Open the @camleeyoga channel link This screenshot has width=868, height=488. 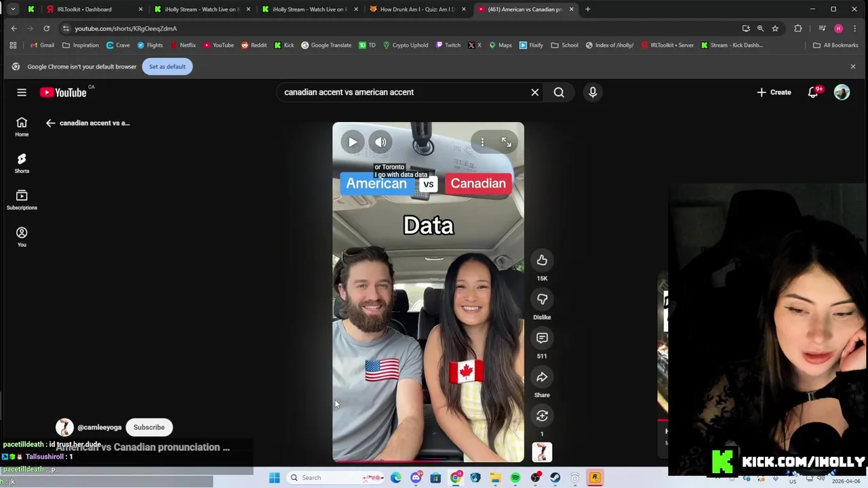tap(99, 428)
